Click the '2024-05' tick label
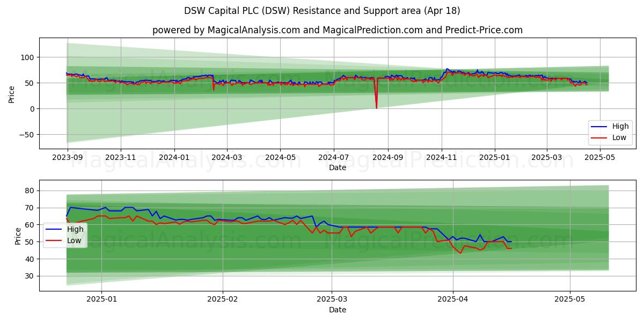This screenshot has width=644, height=322. (x=280, y=158)
